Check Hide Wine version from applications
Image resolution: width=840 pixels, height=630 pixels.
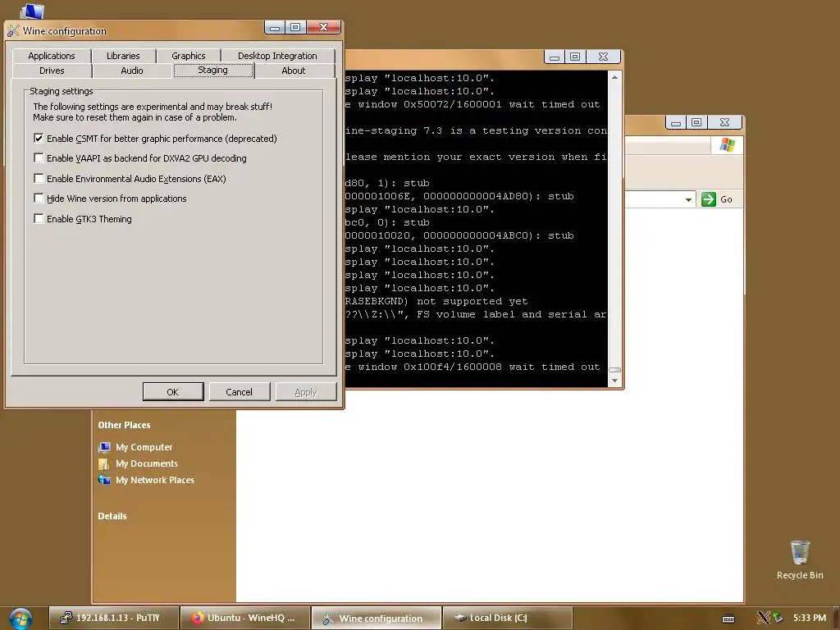[39, 199]
